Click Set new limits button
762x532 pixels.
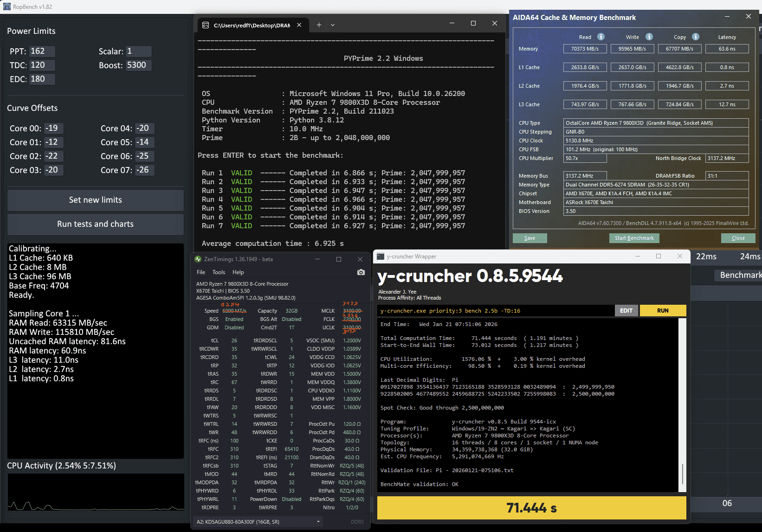(x=96, y=200)
